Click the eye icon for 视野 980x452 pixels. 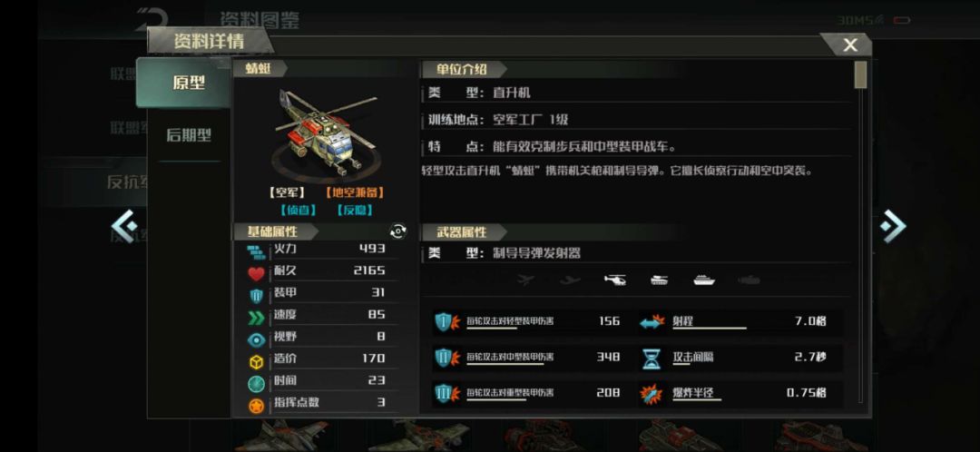pyautogui.click(x=256, y=339)
